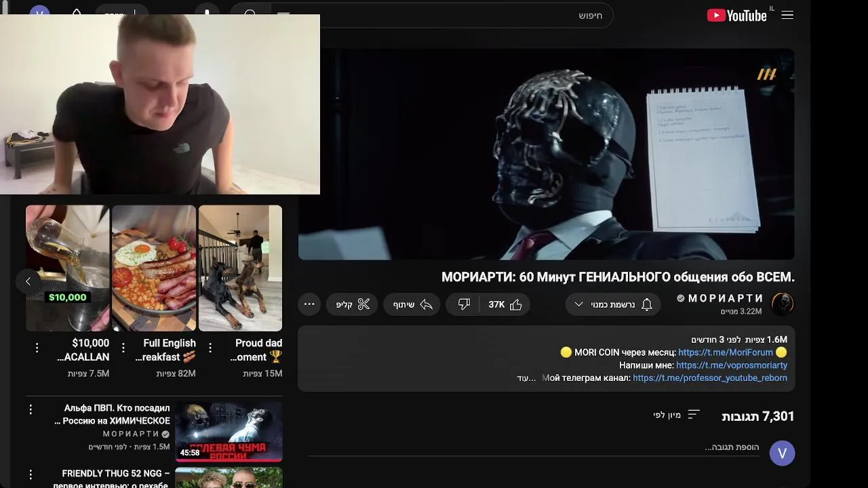
Task: Open the $10,000 MACALLAN short thumbnail
Action: [x=67, y=268]
